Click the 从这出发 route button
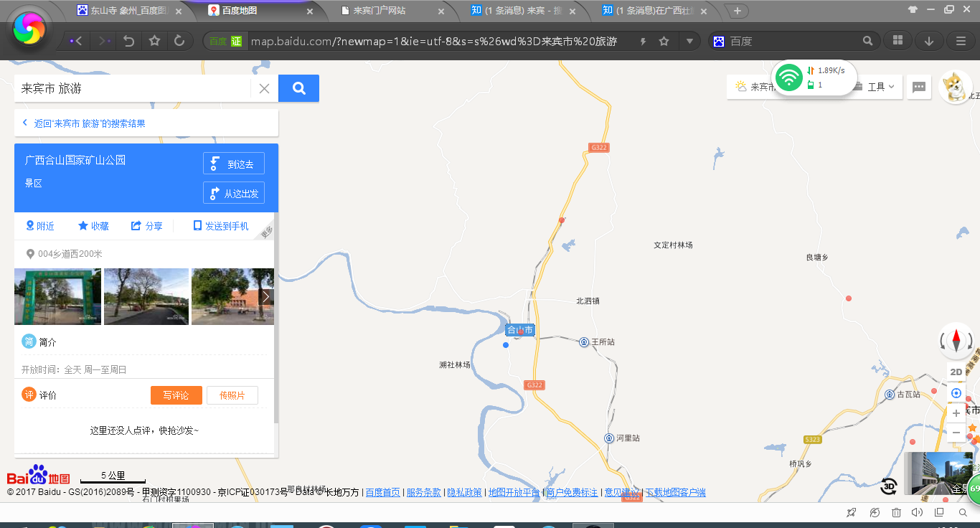 (x=234, y=193)
